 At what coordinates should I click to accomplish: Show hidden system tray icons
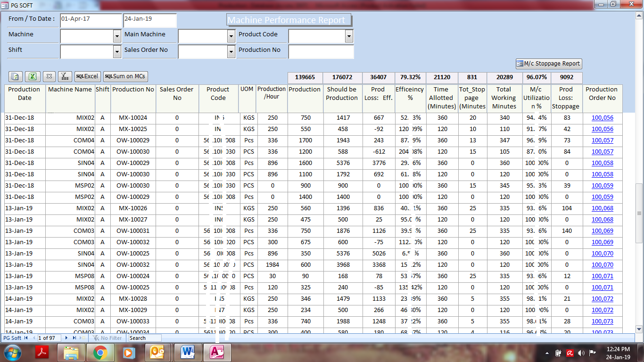[548, 353]
